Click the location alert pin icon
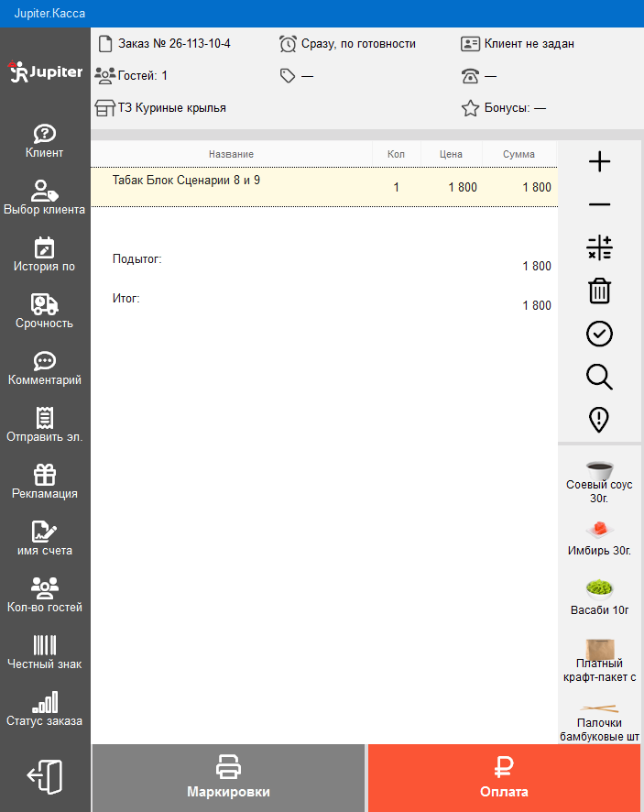This screenshot has height=812, width=644. click(599, 420)
